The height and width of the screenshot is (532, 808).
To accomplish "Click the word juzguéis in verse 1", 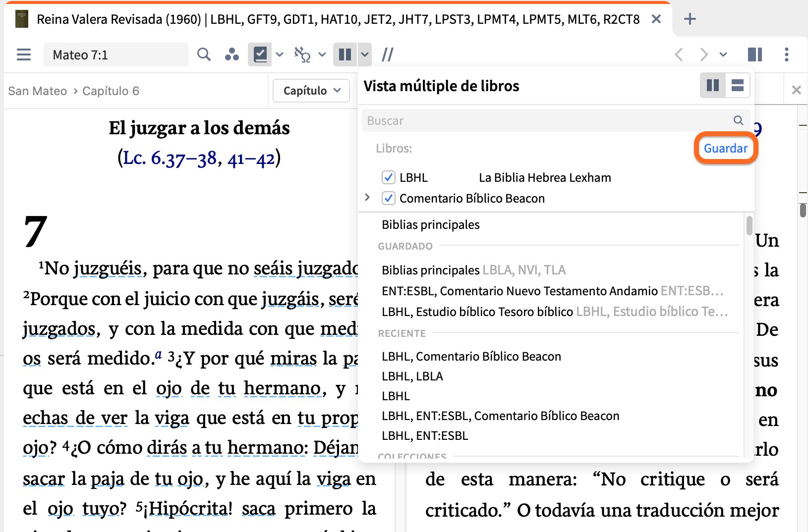I will click(x=108, y=268).
